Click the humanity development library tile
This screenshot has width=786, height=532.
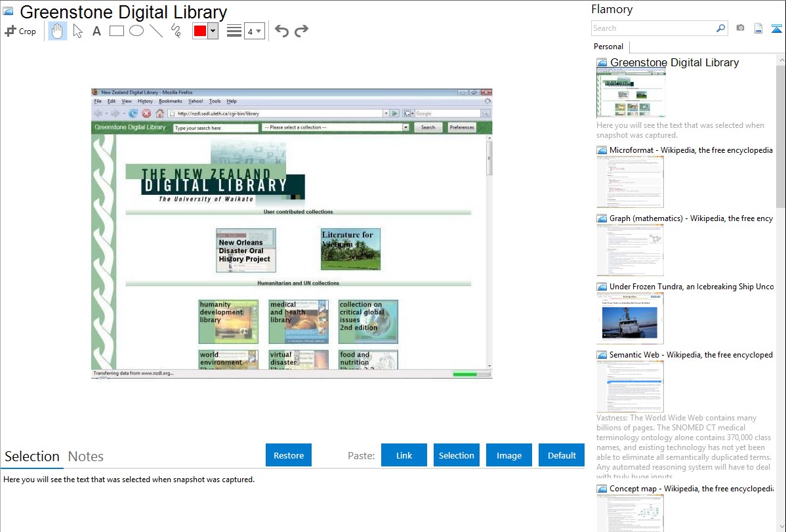(228, 321)
